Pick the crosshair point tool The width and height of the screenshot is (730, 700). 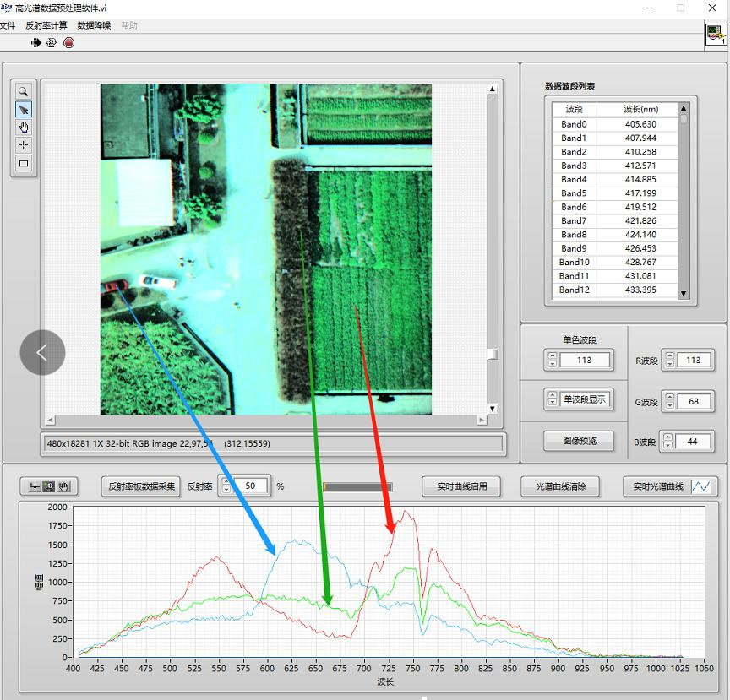click(24, 145)
